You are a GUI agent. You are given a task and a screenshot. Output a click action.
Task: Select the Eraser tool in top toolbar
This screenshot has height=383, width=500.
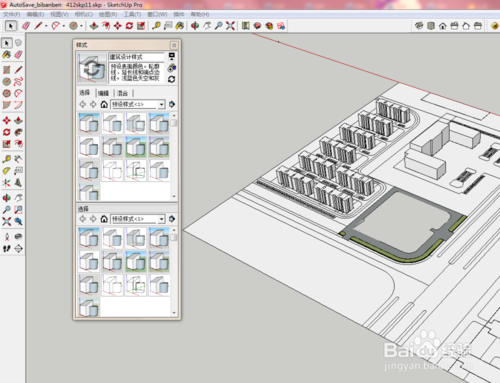click(x=26, y=26)
